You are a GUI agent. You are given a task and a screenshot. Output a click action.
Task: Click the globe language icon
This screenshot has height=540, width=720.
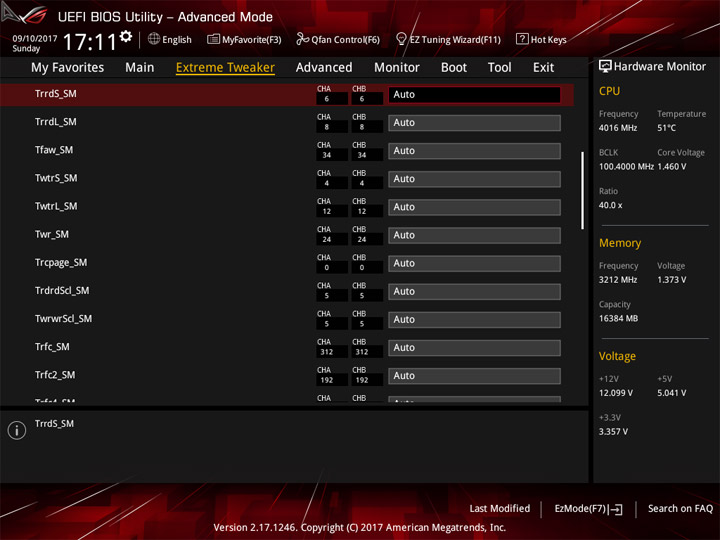point(154,39)
